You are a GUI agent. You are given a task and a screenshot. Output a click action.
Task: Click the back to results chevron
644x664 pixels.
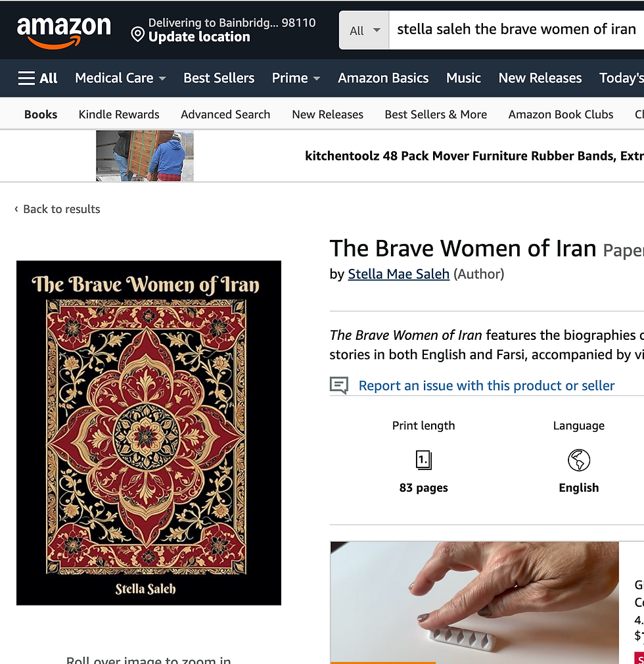click(x=16, y=209)
